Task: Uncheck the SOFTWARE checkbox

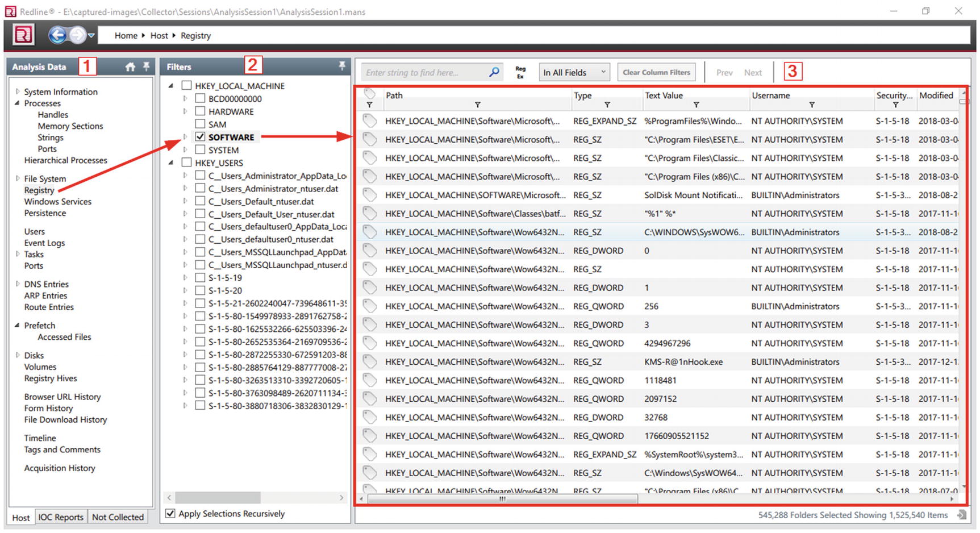Action: point(200,137)
